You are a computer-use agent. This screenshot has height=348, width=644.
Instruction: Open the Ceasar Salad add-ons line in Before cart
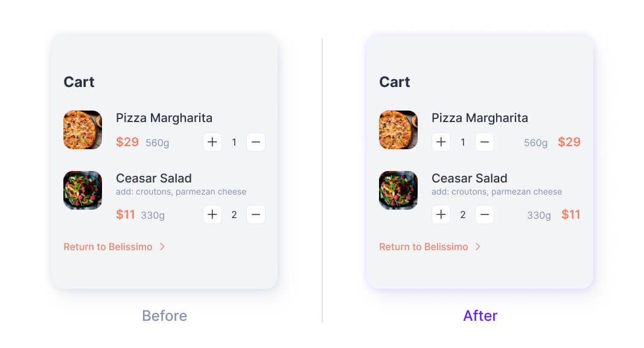pos(181,192)
